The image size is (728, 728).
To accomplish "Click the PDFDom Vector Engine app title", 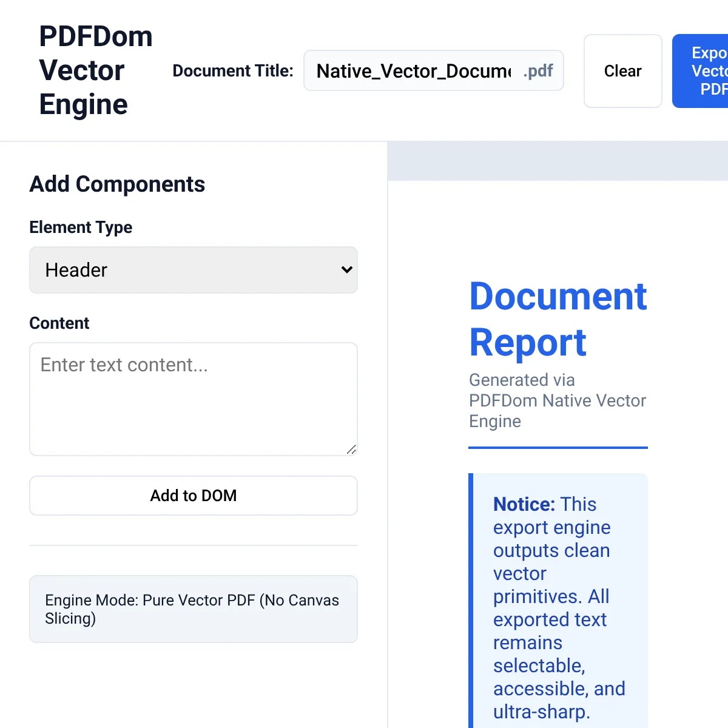I will pyautogui.click(x=96, y=70).
